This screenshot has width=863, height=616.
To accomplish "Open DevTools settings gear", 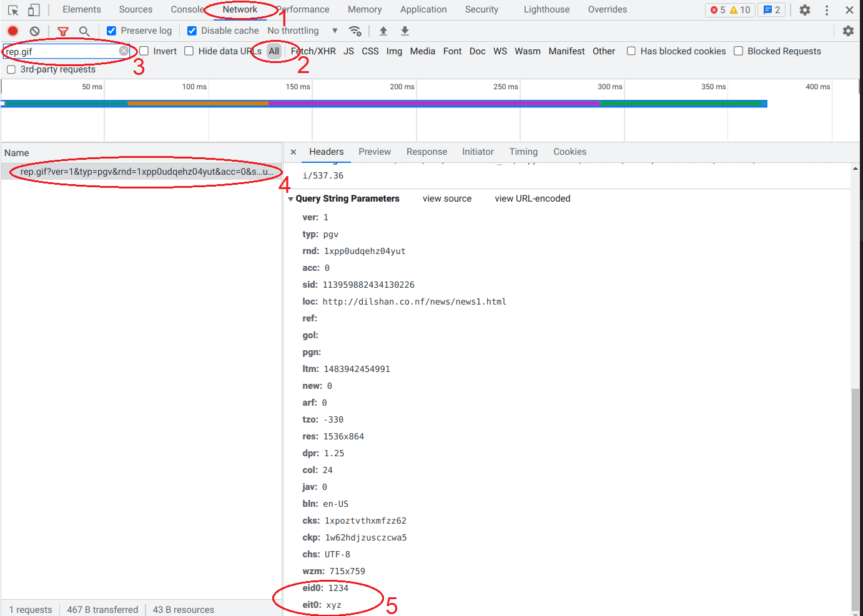I will click(x=805, y=10).
